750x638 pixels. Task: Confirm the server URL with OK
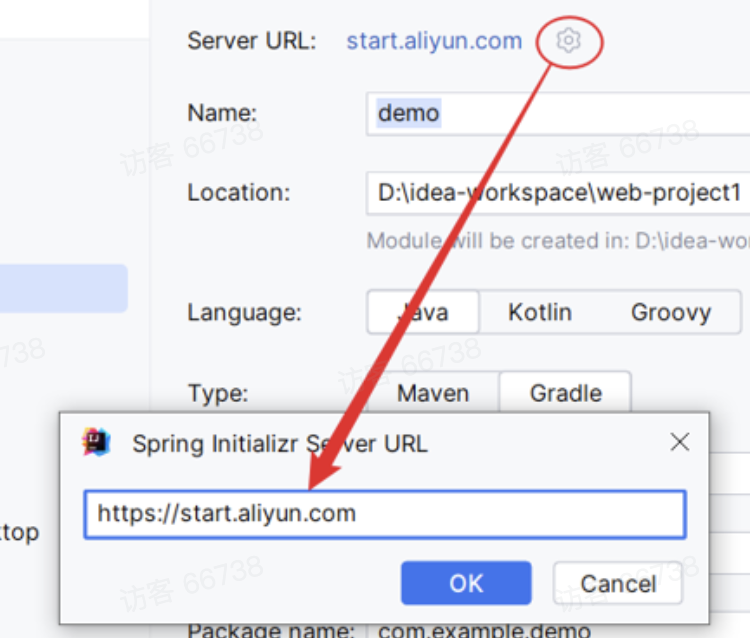click(x=466, y=583)
